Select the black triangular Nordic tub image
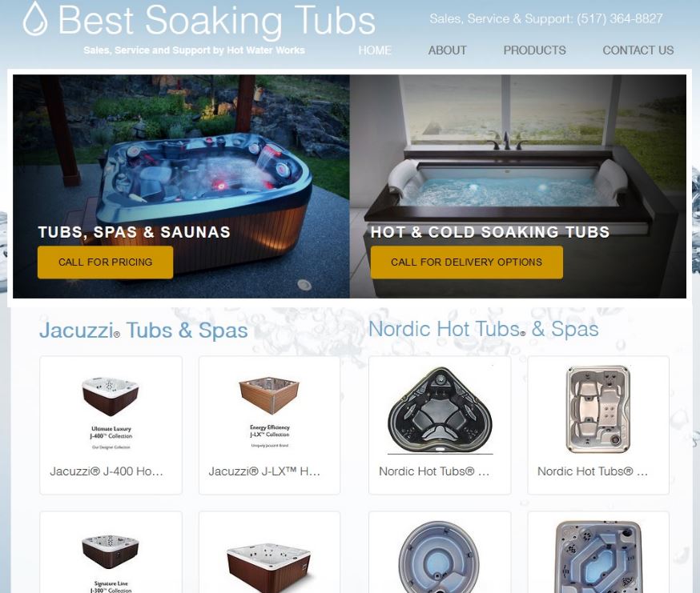Viewport: 700px width, 593px height. click(441, 411)
